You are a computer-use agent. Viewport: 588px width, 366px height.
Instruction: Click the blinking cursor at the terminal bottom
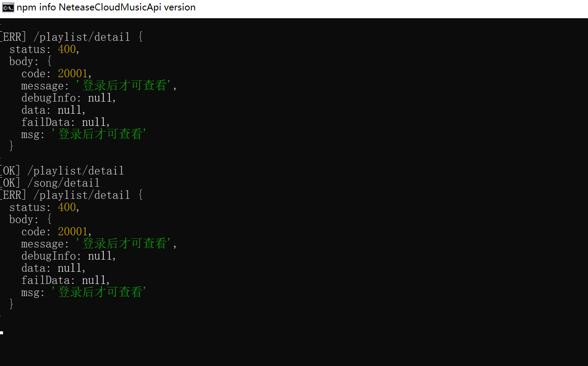click(2, 333)
